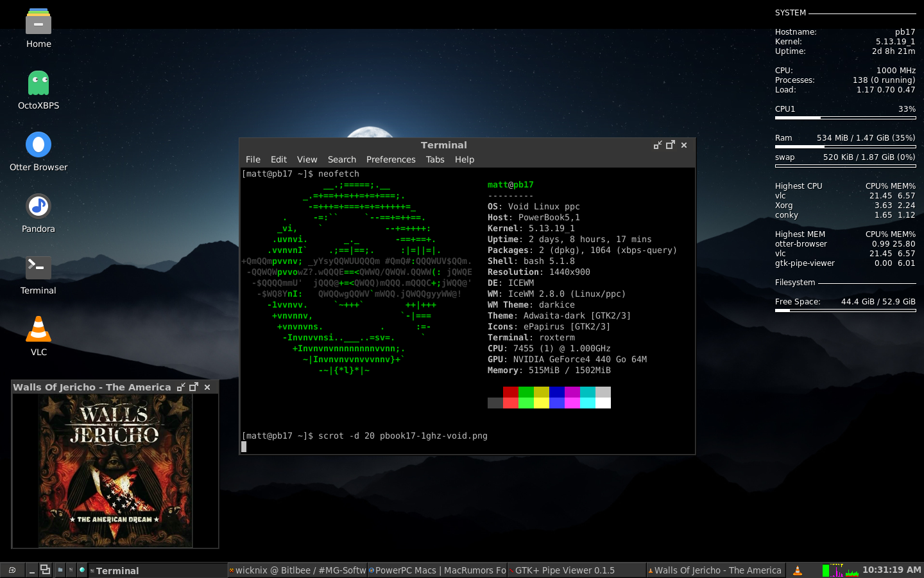This screenshot has height=578, width=924.
Task: Click the VLC cone in system tray
Action: pos(798,570)
